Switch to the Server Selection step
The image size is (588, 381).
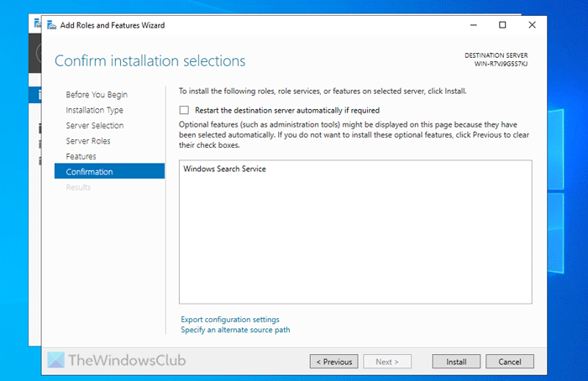coord(95,126)
